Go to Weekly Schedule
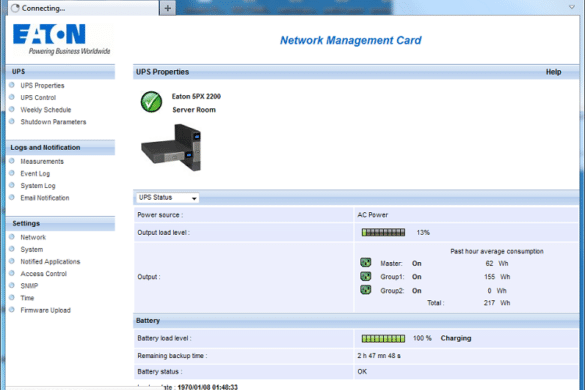Image resolution: width=585 pixels, height=390 pixels. pos(46,110)
